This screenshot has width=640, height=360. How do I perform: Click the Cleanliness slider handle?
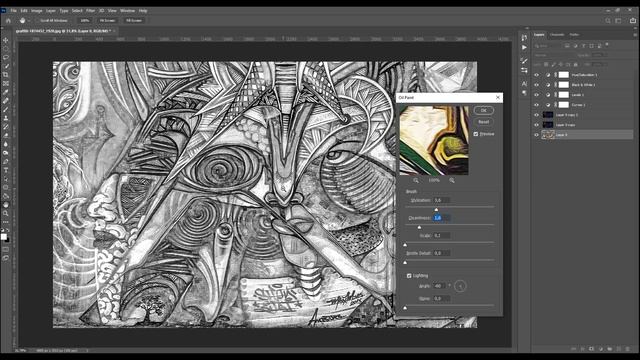coord(419,227)
